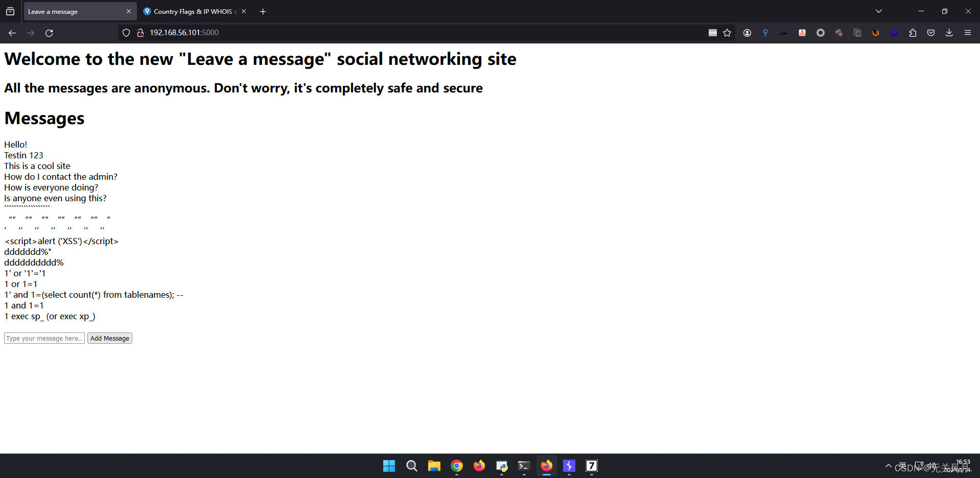This screenshot has height=478, width=980.
Task: Click the message 'Testin 123'
Action: (24, 155)
